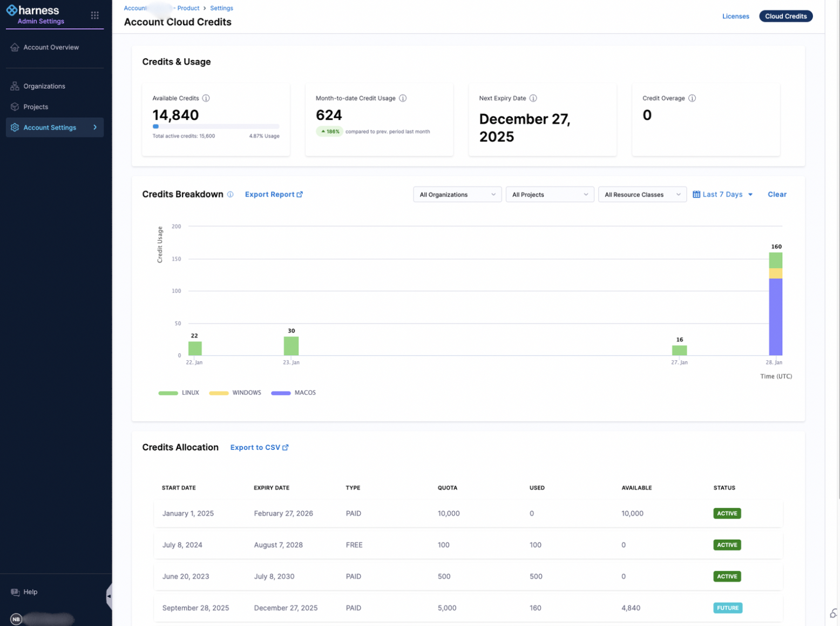Collapse the sidebar using the arrow handle
This screenshot has height=626, width=840.
coord(109,596)
